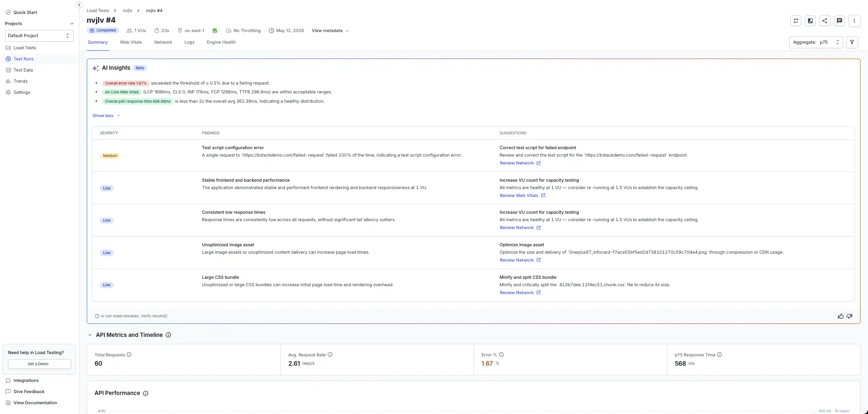
Task: Open the three-dot more options menu
Action: [855, 20]
